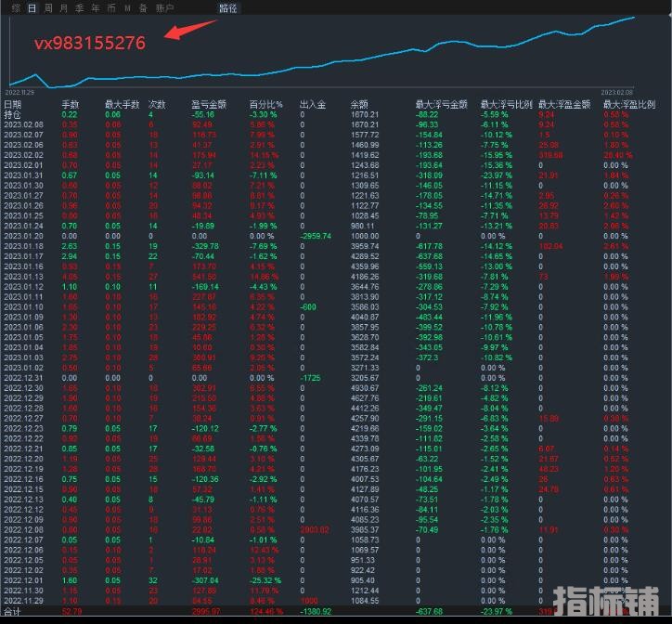Click balance 4359.96 on 2023.01.16
The height and width of the screenshot is (624, 672).
pos(365,266)
